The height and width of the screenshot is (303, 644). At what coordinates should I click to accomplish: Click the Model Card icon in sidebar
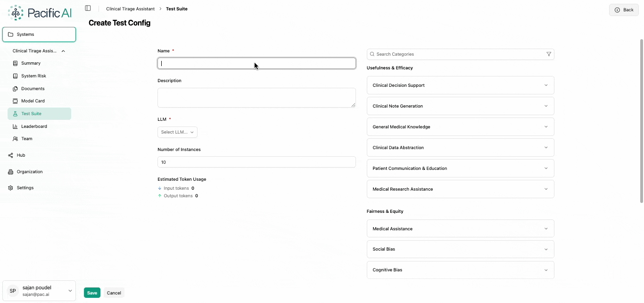click(x=15, y=101)
